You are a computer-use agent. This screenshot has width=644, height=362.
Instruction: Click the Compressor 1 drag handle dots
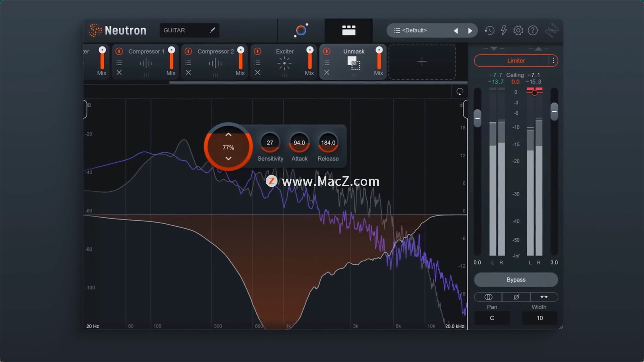click(146, 75)
